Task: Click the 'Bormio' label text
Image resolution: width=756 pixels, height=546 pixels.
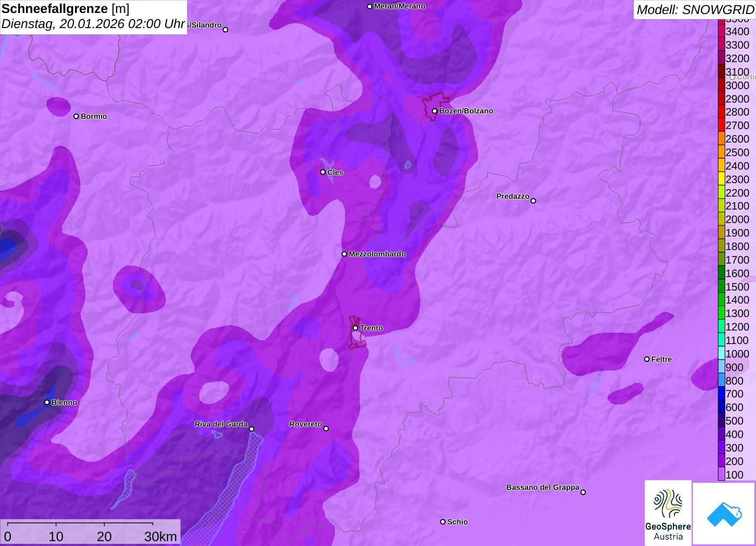Action: pyautogui.click(x=94, y=116)
